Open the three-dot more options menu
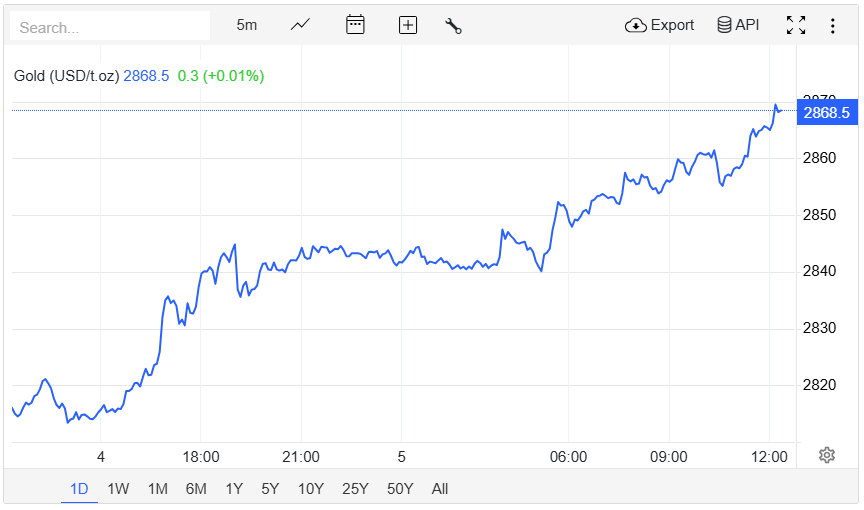This screenshot has width=864, height=510. [833, 25]
